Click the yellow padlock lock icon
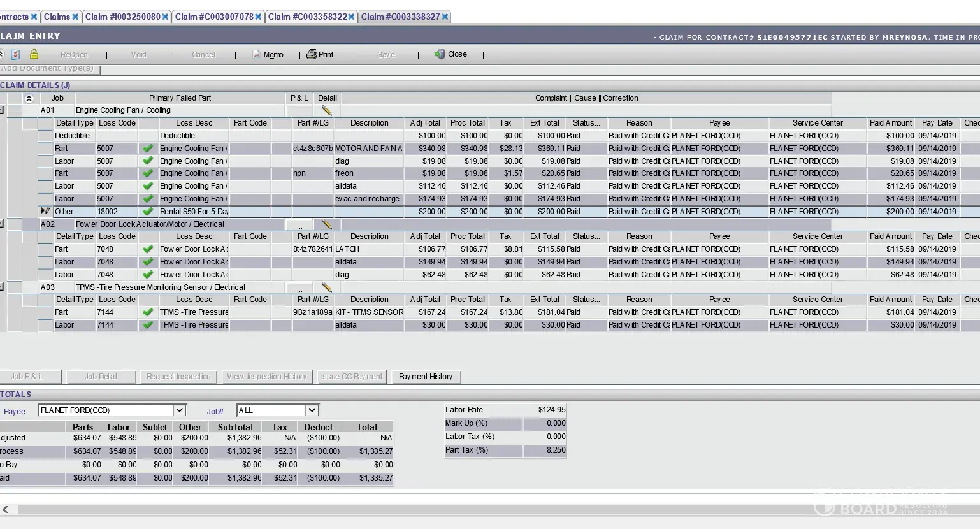 (x=34, y=54)
